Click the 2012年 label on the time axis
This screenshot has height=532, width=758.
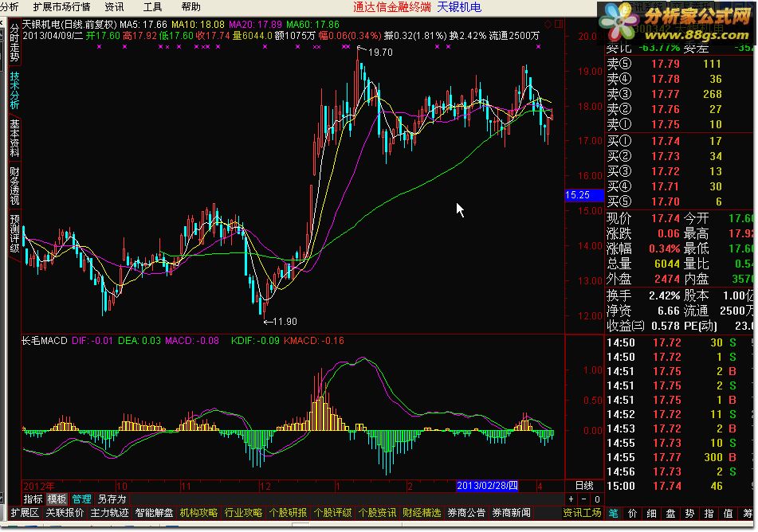coord(39,486)
